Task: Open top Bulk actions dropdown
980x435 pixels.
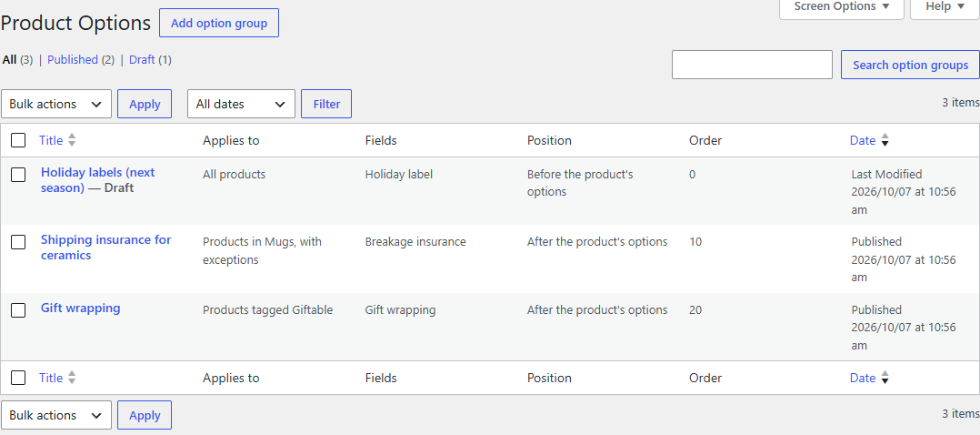Action: (56, 104)
